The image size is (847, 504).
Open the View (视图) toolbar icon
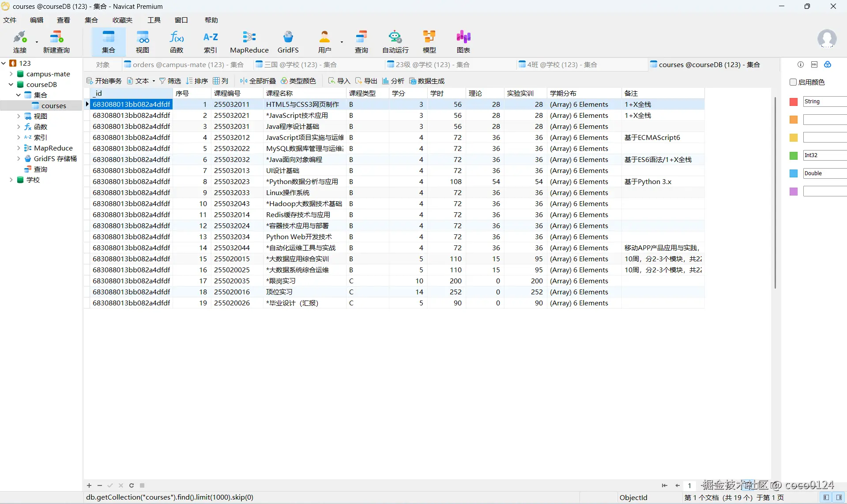143,42
